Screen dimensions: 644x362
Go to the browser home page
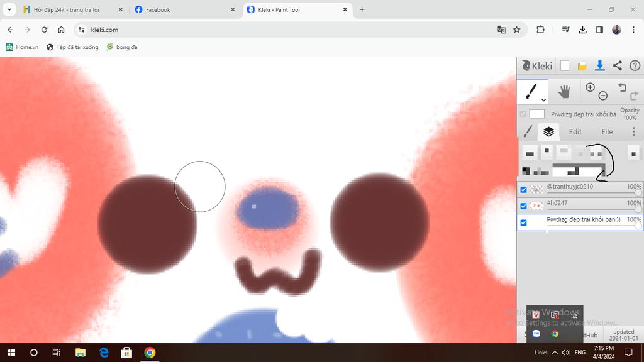pos(61,30)
